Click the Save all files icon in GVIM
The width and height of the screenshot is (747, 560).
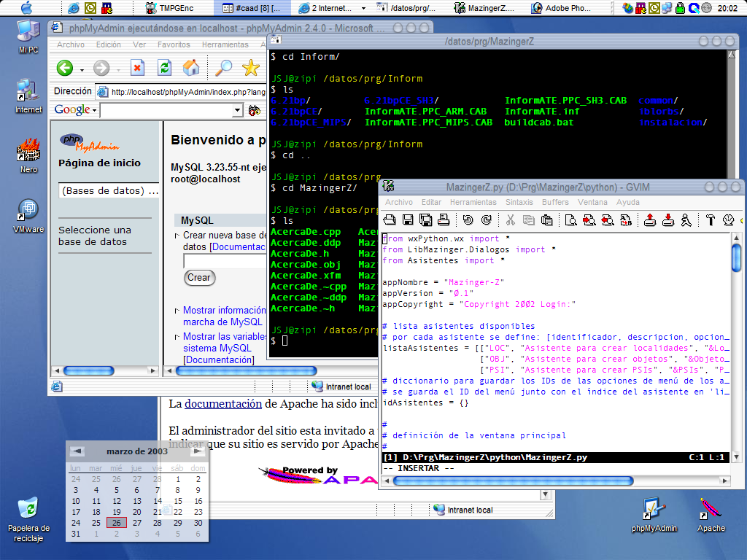pyautogui.click(x=425, y=219)
